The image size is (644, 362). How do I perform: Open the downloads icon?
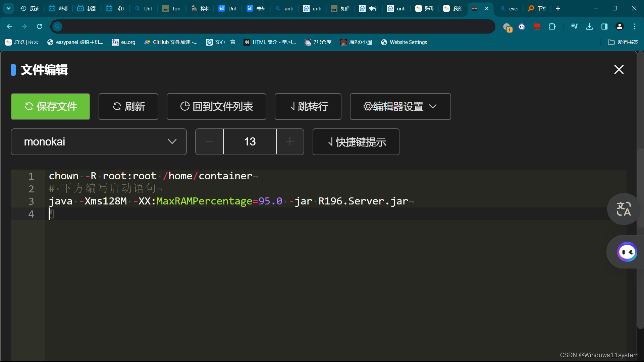pos(589,26)
